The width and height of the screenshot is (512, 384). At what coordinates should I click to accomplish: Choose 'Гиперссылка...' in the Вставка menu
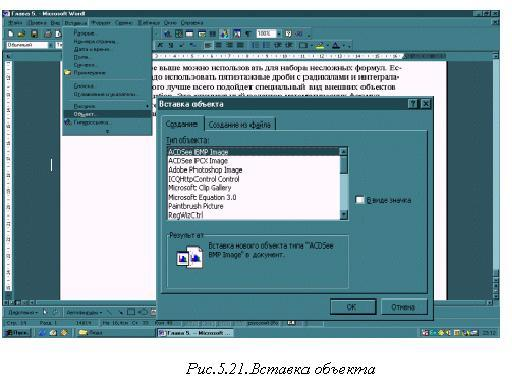pos(107,122)
